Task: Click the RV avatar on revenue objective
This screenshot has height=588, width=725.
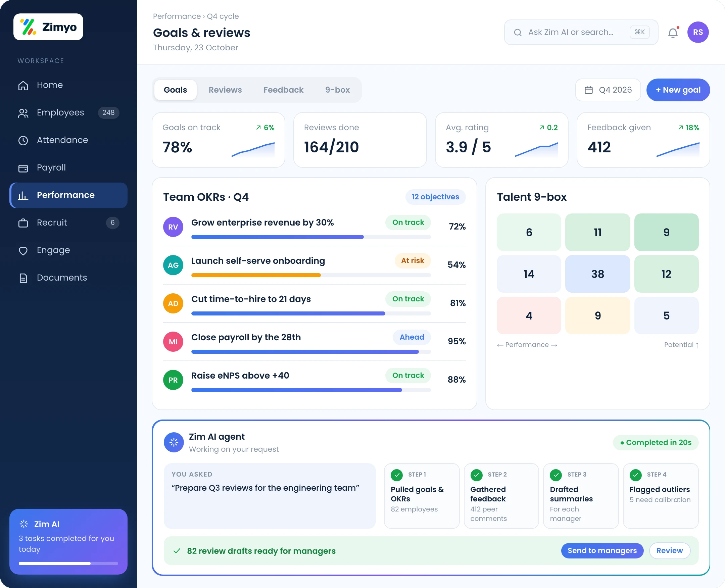Action: coord(173,227)
